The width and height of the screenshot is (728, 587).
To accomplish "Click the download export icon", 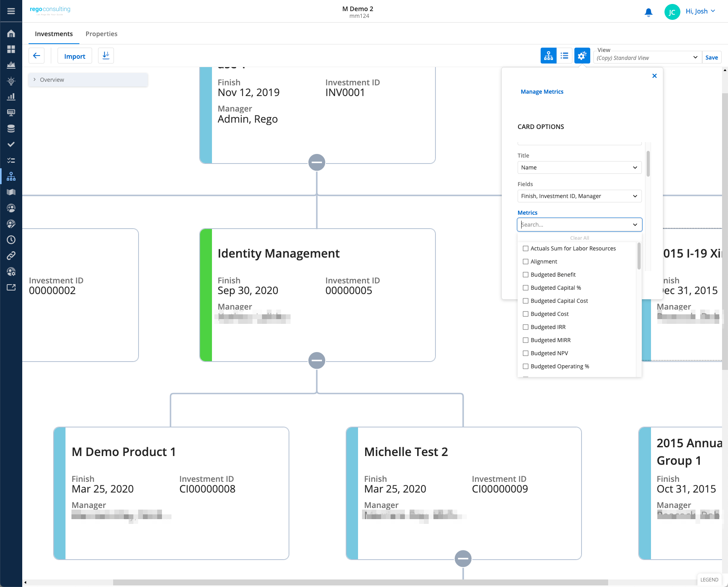I will (106, 56).
